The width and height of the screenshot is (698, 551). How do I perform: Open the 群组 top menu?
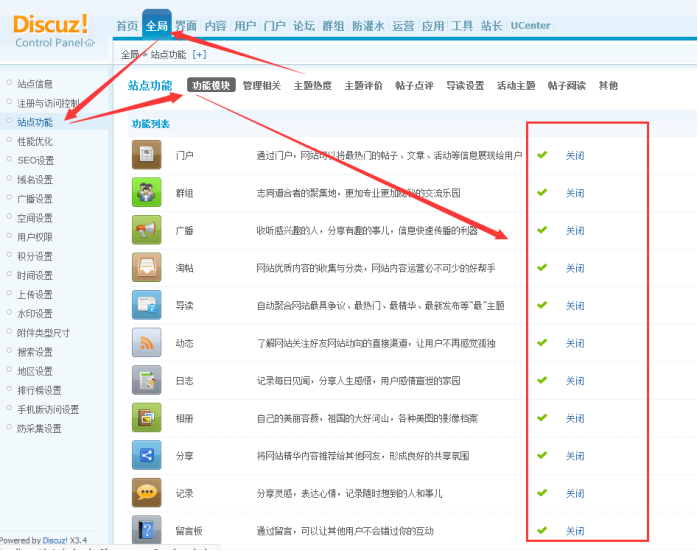[333, 26]
